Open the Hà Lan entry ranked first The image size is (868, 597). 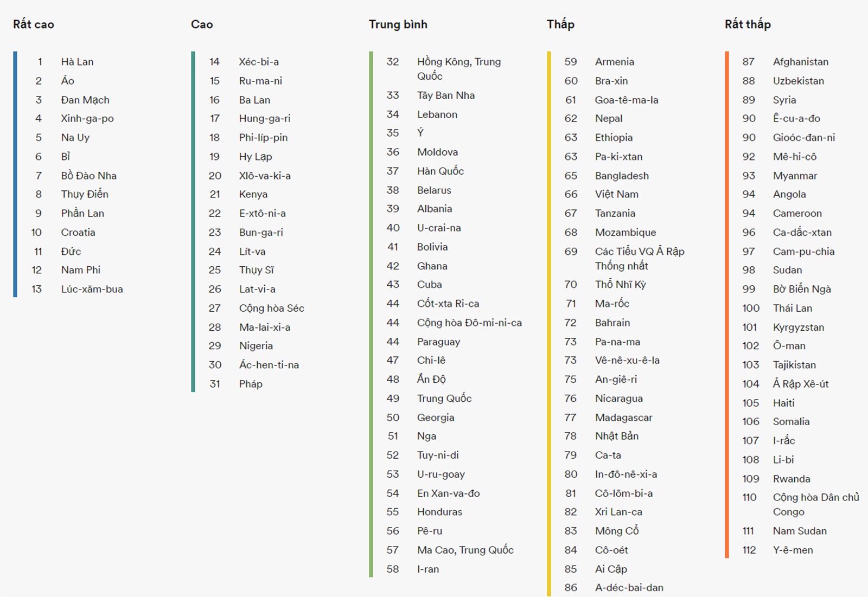pos(77,62)
